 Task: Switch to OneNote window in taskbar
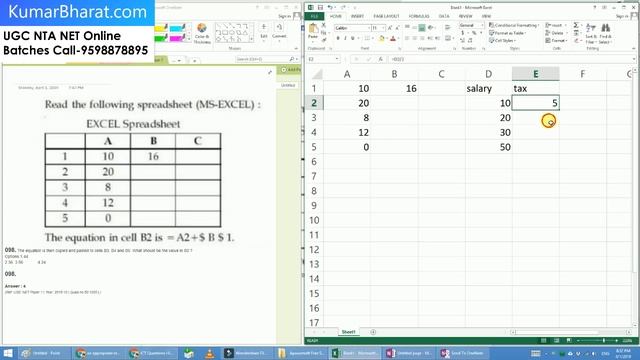[x=409, y=353]
